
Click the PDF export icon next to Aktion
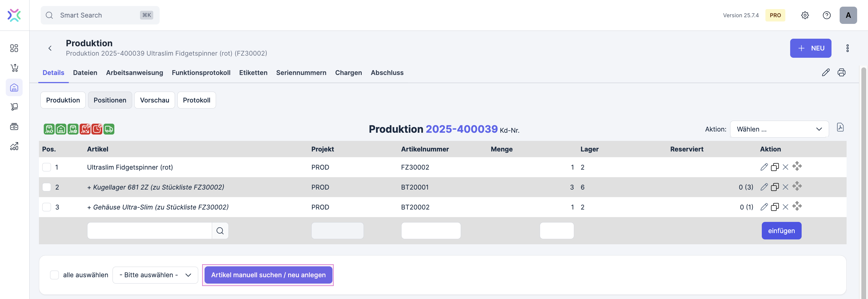click(x=840, y=128)
